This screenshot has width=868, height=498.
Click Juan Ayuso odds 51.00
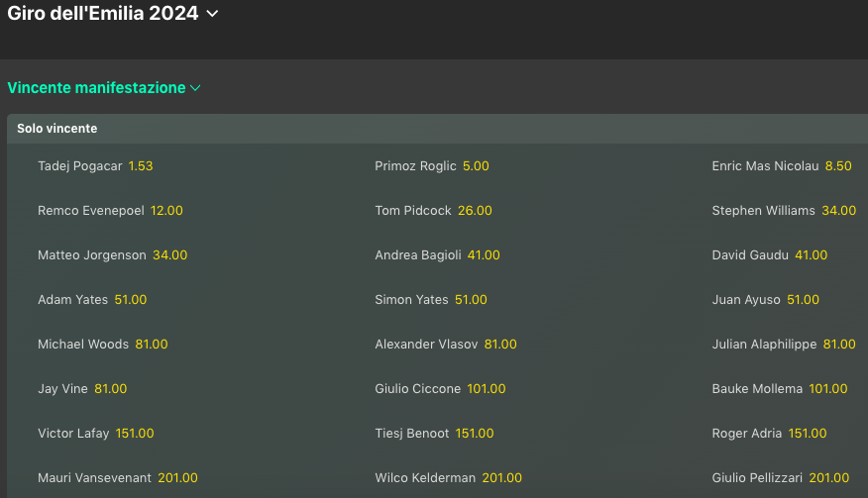point(765,300)
